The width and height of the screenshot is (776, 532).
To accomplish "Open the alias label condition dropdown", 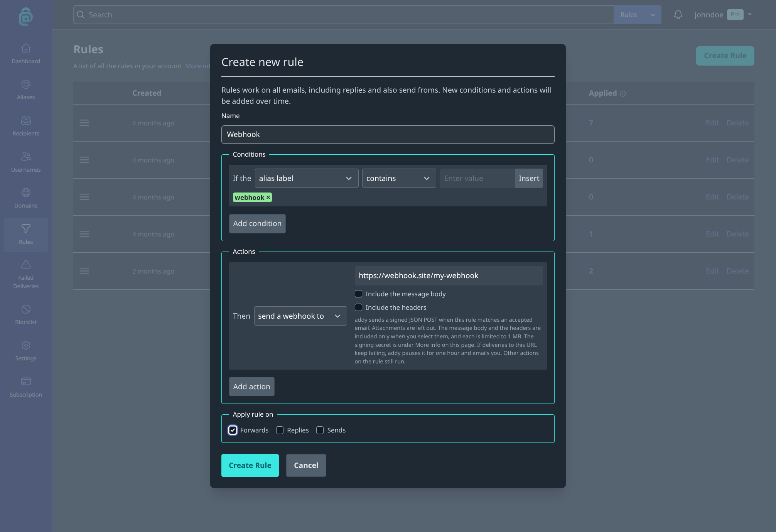I will pos(307,178).
